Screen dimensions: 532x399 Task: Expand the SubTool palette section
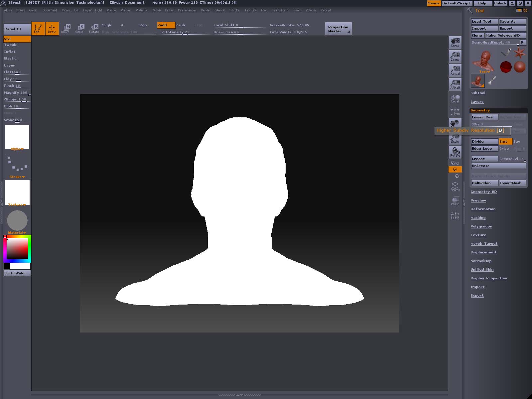click(478, 93)
